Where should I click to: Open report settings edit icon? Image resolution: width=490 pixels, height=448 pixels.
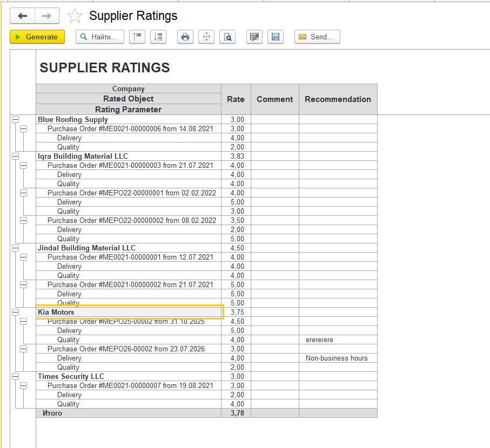coord(254,37)
